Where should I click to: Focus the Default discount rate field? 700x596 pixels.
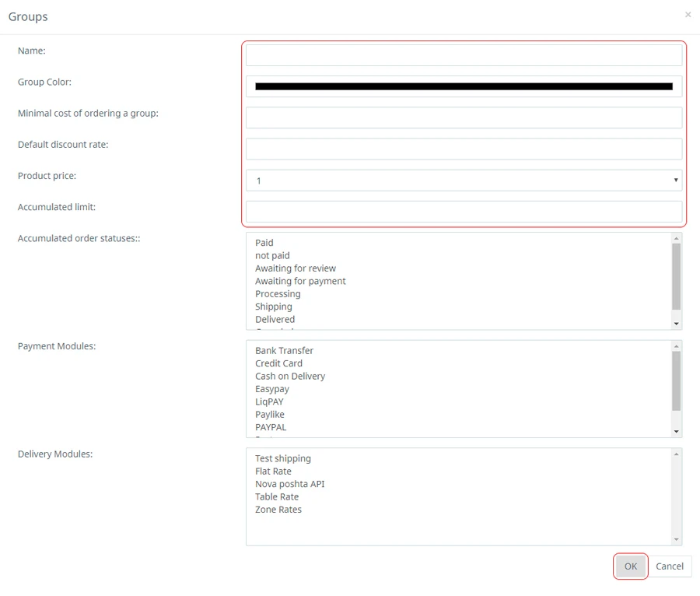[464, 149]
